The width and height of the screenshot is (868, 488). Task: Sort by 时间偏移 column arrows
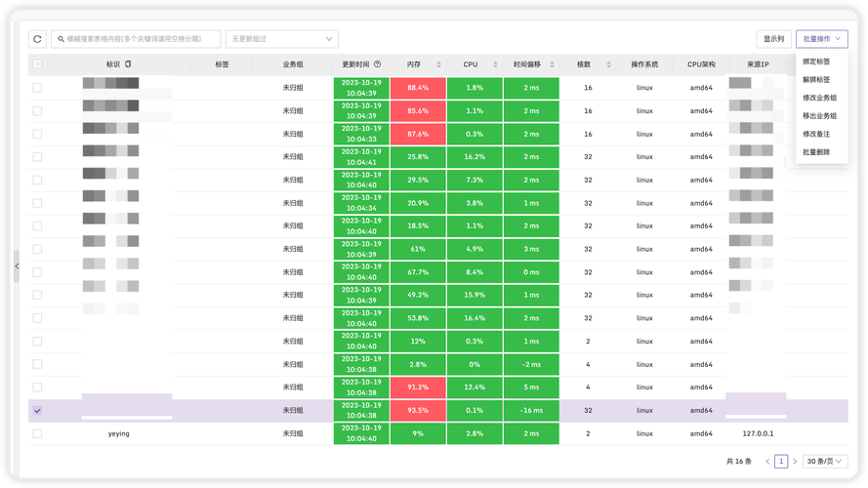click(x=552, y=64)
